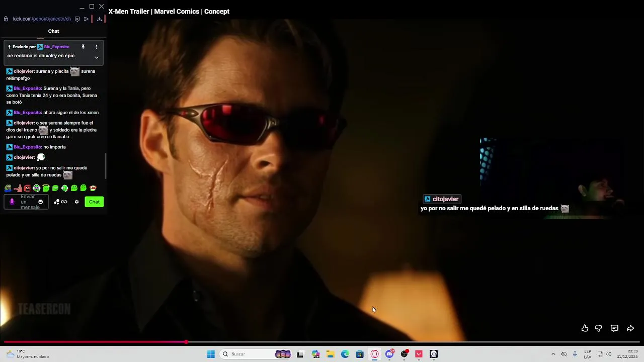Click the tray microphone icon

[575, 354]
